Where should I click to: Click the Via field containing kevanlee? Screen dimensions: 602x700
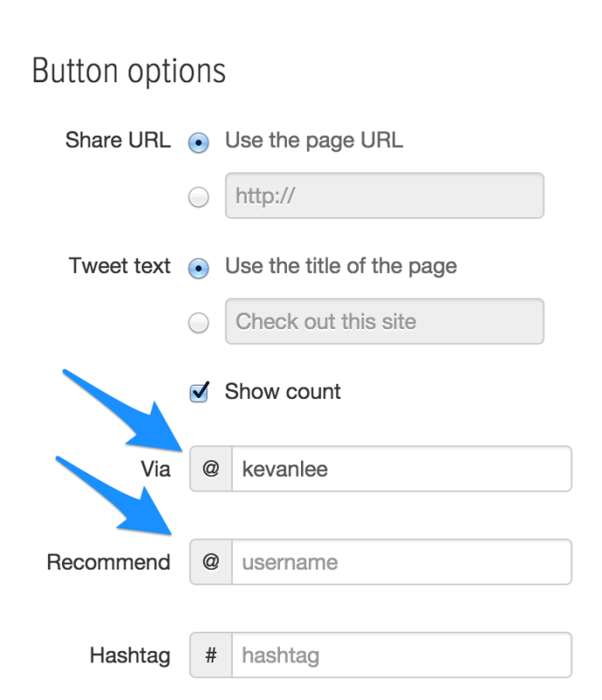402,469
